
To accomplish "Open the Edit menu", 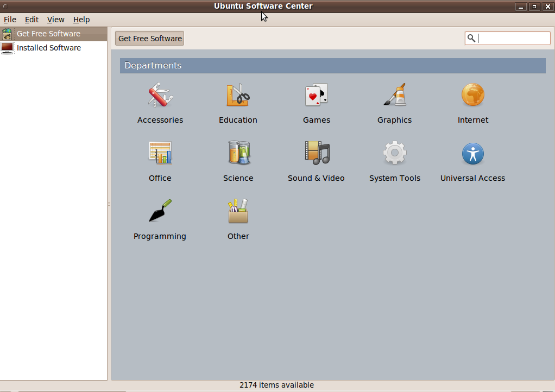I will (31, 20).
